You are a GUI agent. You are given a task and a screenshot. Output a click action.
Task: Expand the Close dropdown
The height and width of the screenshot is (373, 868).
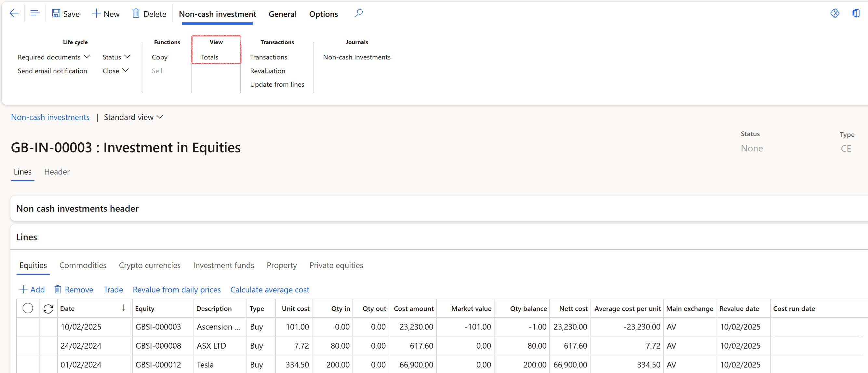pyautogui.click(x=115, y=71)
